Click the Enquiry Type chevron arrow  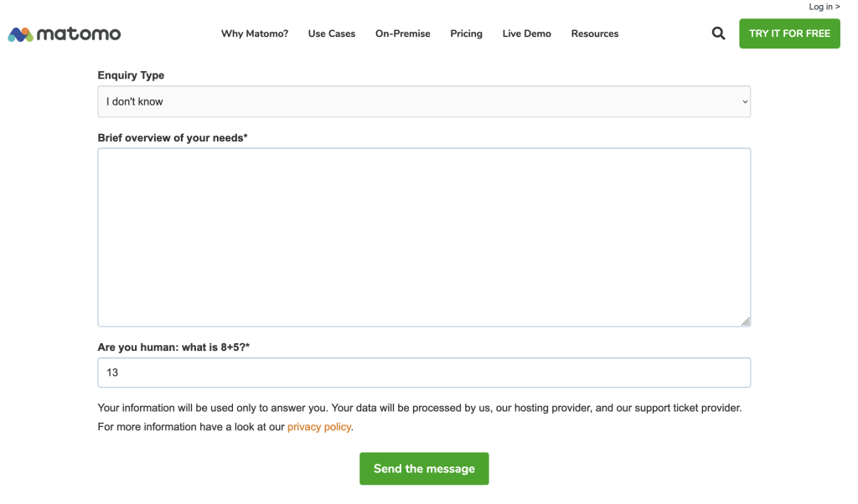[x=745, y=102]
